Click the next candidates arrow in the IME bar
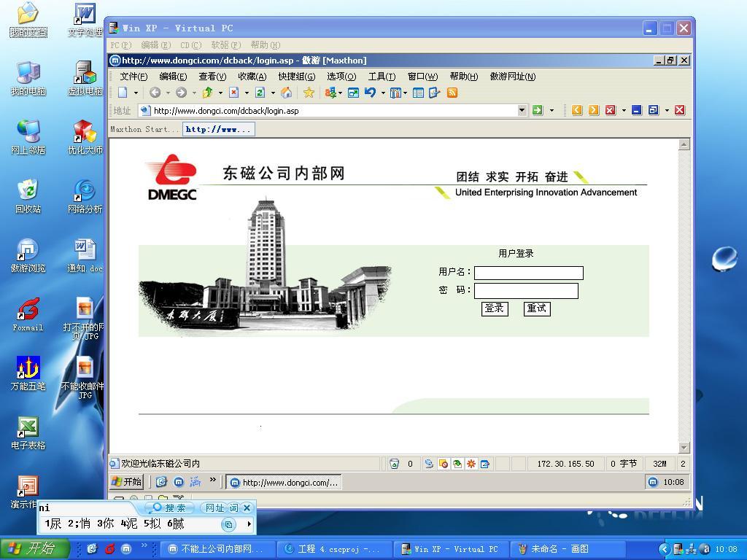Screen dimensions: 747x560 tap(249, 524)
